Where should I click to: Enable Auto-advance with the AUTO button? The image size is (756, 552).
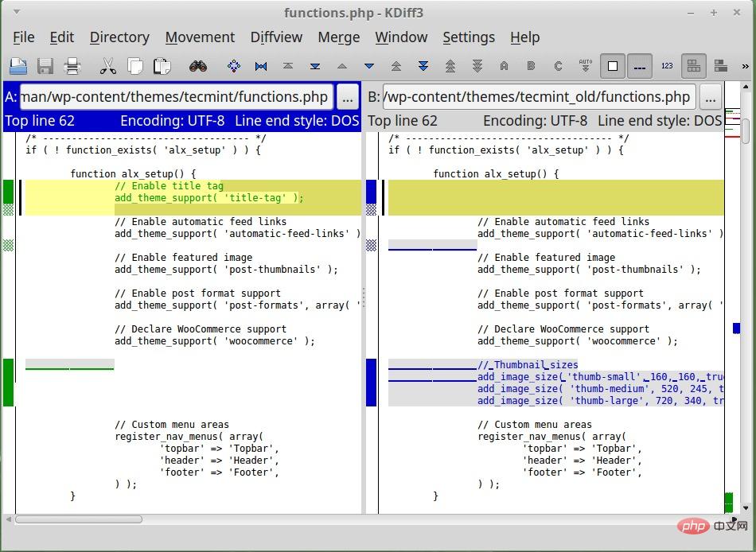point(586,66)
